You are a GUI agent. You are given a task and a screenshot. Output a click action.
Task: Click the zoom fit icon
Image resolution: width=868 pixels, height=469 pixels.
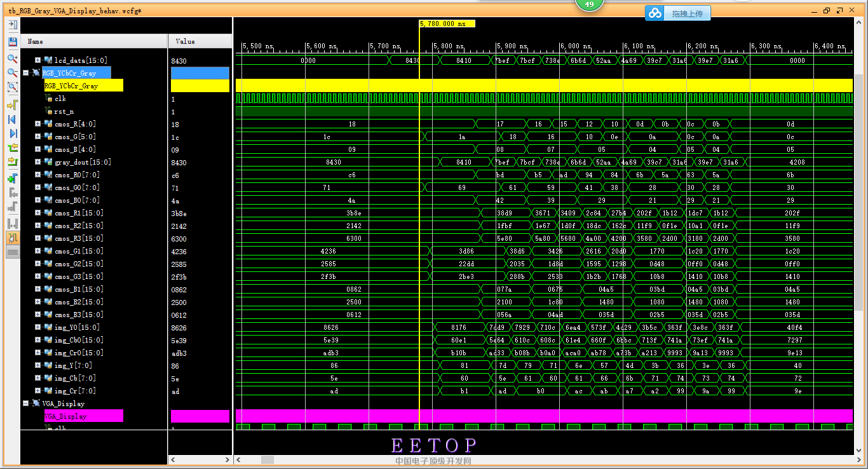[12, 88]
